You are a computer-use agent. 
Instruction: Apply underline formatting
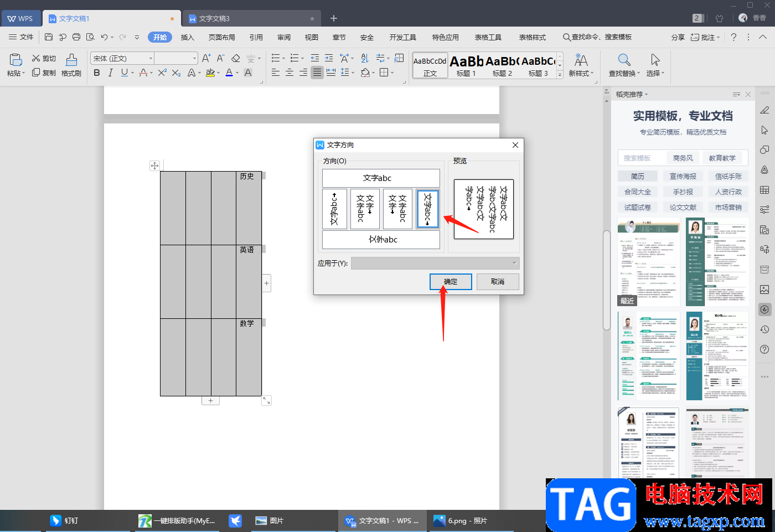tap(124, 73)
